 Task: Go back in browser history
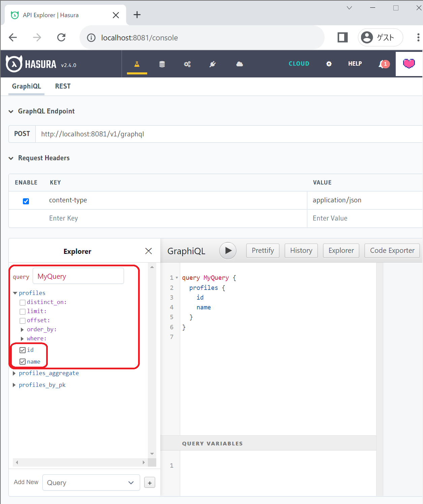(x=13, y=37)
